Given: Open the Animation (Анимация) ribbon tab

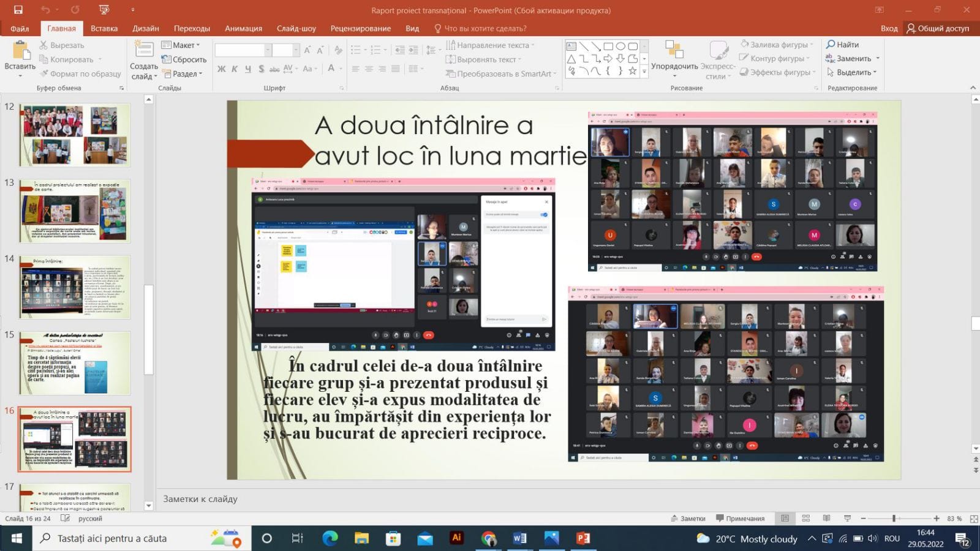Looking at the screenshot, I should coord(243,28).
